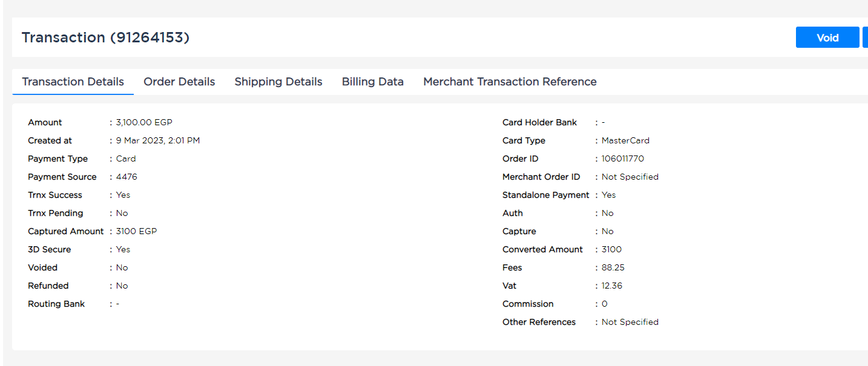
Task: Click the Auth value No
Action: [x=608, y=213]
